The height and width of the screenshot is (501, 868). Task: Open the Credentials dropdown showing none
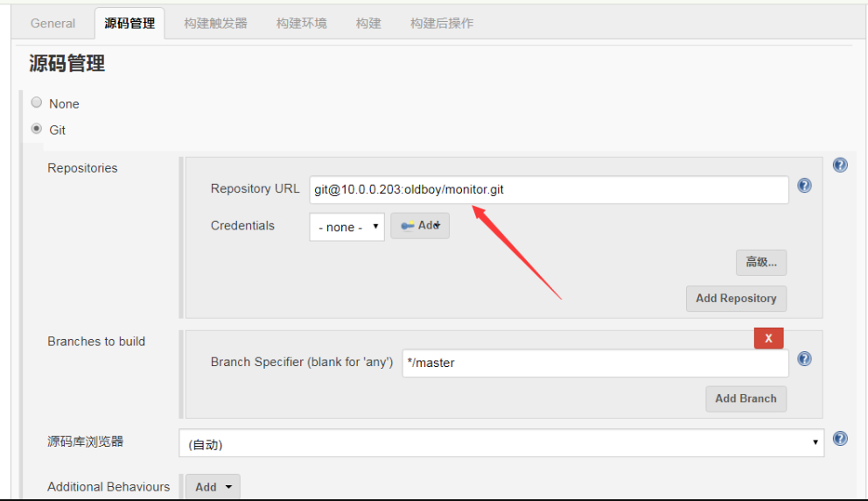(x=347, y=227)
